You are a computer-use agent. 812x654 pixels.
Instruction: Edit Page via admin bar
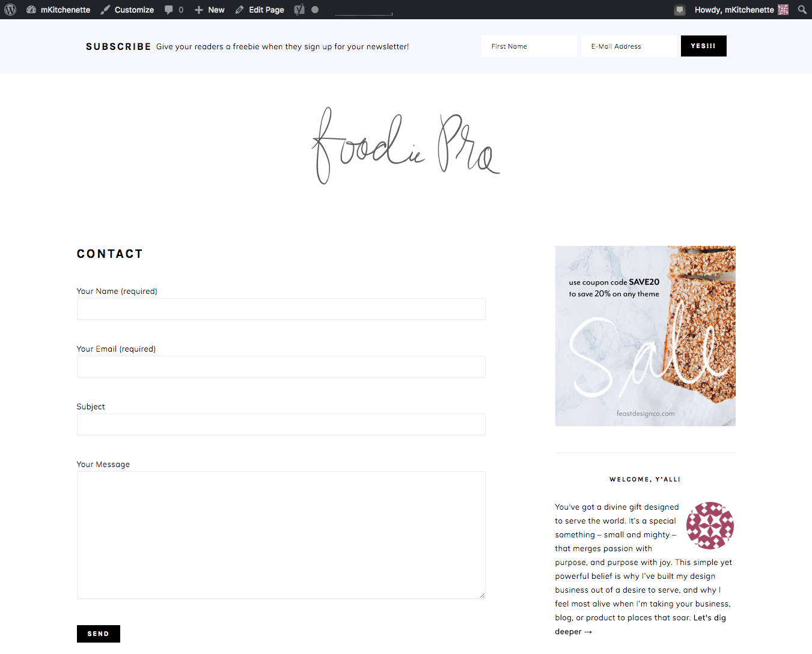point(260,10)
